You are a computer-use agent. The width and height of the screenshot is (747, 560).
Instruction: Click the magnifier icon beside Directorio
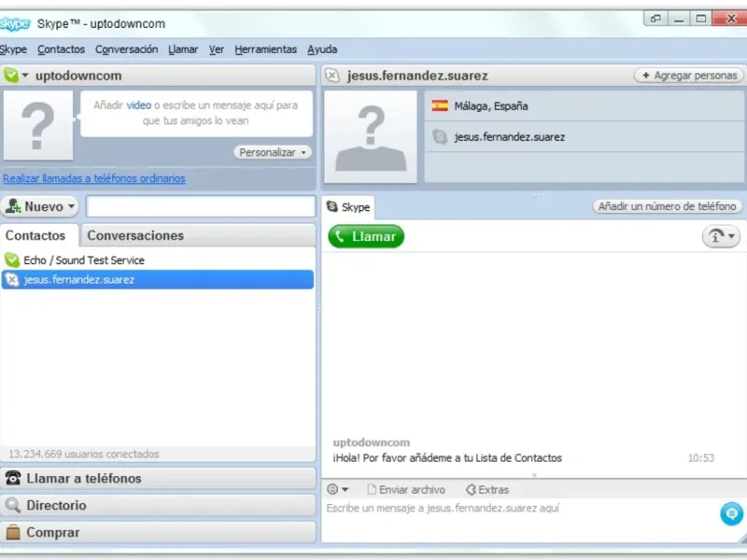[13, 505]
